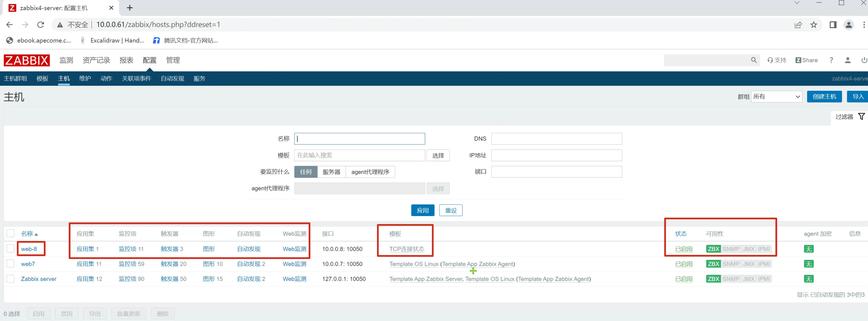
Task: Open the 监测 top menu
Action: pos(66,60)
